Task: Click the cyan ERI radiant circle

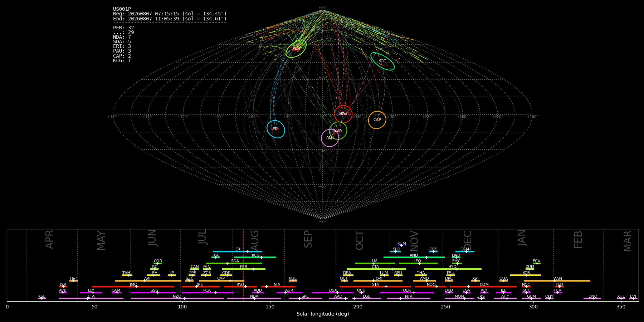Action: [x=276, y=129]
